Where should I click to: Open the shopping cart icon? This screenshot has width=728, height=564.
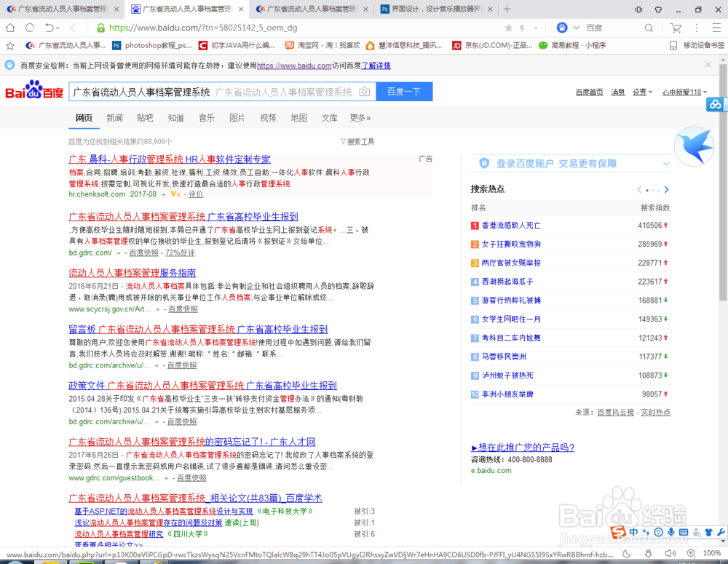pos(676,28)
